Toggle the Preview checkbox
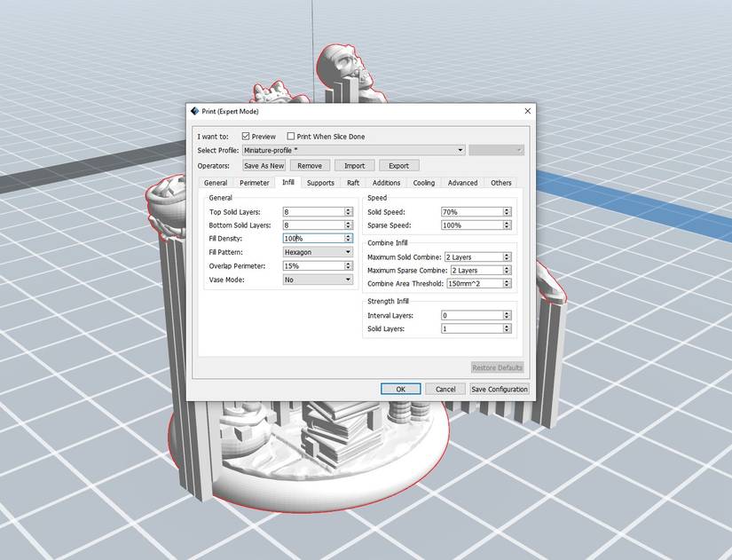Viewport: 732px width, 560px height. click(246, 137)
